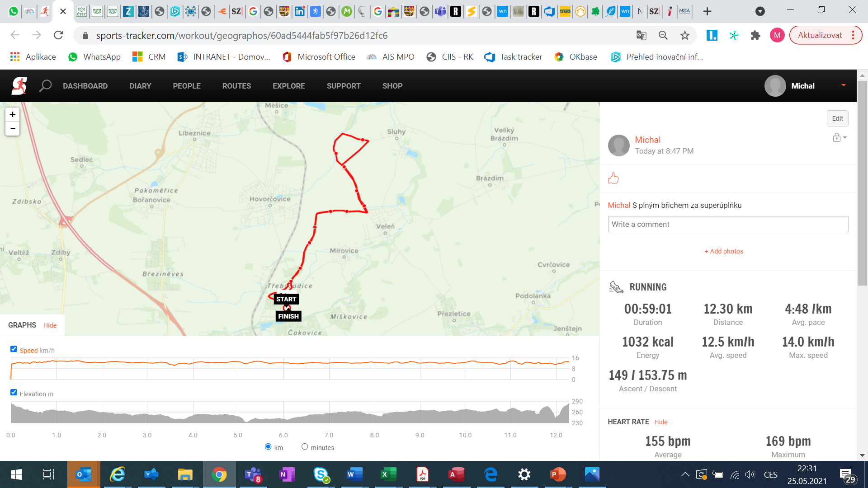Image resolution: width=868 pixels, height=488 pixels.
Task: Click the + Add photos link
Action: click(x=724, y=251)
